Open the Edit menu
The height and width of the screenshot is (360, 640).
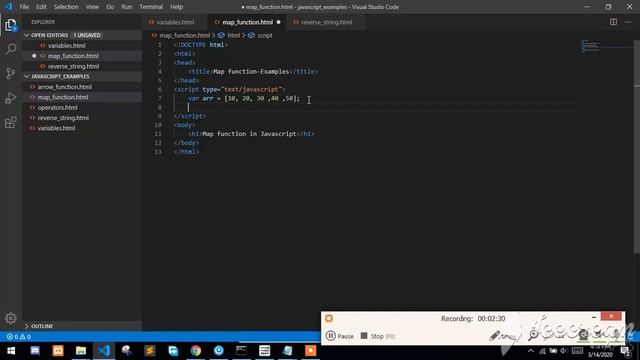click(x=41, y=7)
